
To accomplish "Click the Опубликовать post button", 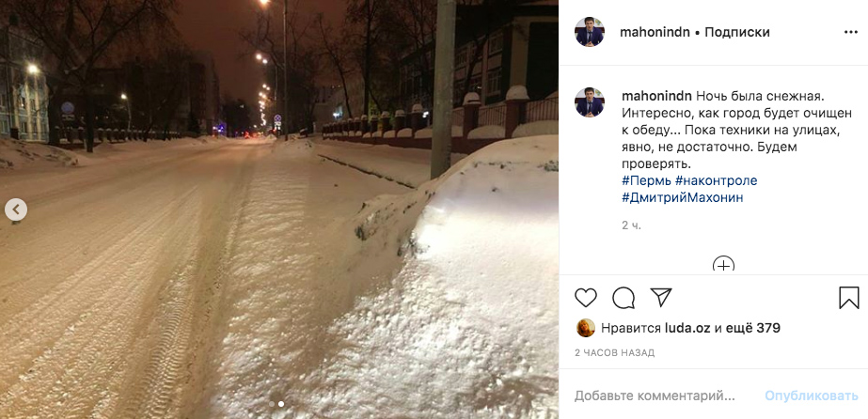I will point(812,396).
